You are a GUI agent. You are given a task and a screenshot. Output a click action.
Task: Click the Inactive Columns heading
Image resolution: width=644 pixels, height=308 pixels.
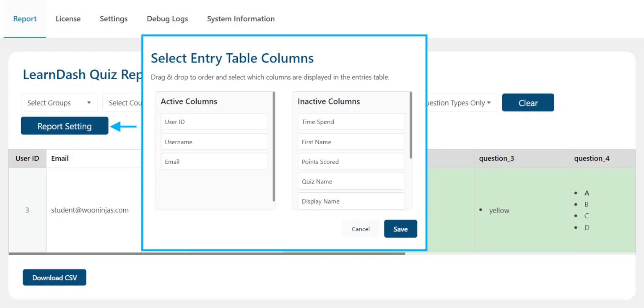tap(329, 101)
